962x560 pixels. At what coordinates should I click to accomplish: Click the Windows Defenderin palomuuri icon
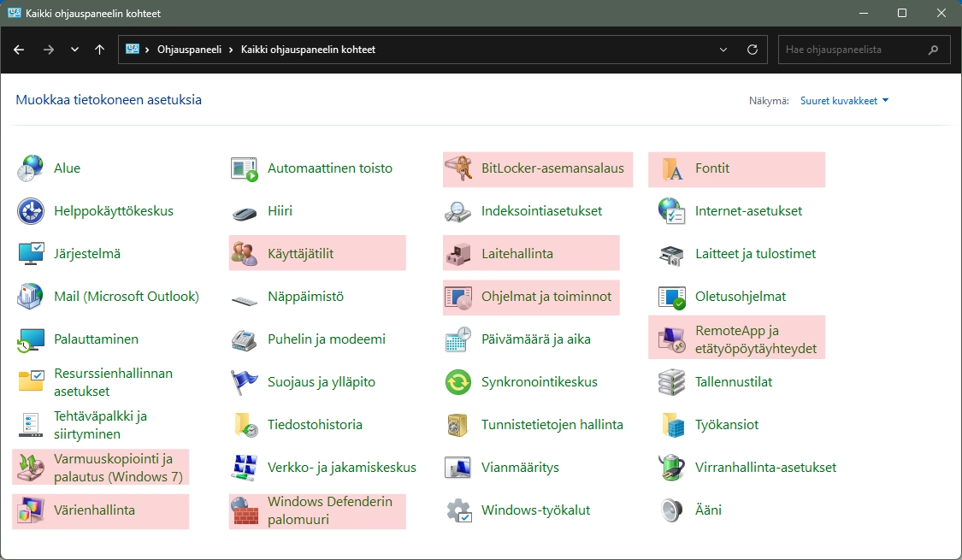(x=245, y=510)
